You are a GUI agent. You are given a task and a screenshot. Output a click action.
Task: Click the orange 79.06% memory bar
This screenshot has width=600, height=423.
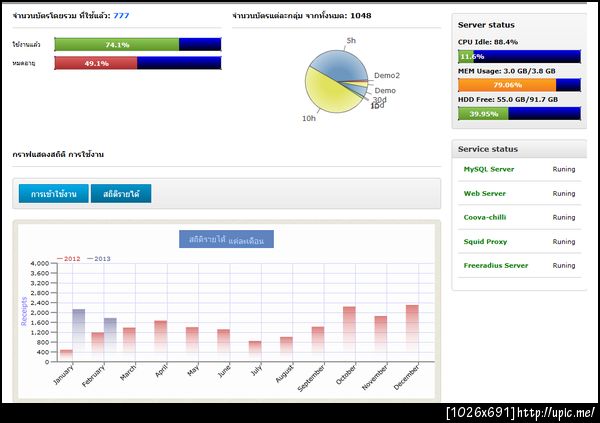[507, 85]
